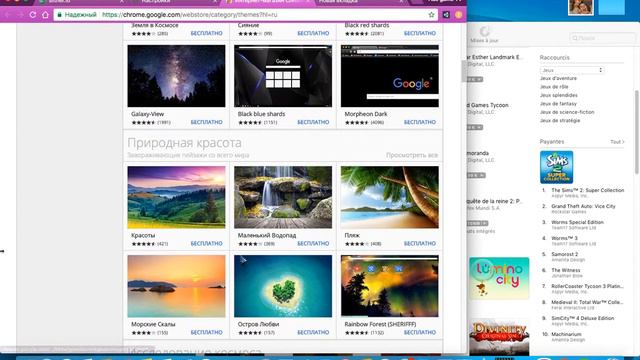The height and width of the screenshot is (360, 640).
Task: Click the Jeux d'aventure shortcut link
Action: tap(558, 78)
